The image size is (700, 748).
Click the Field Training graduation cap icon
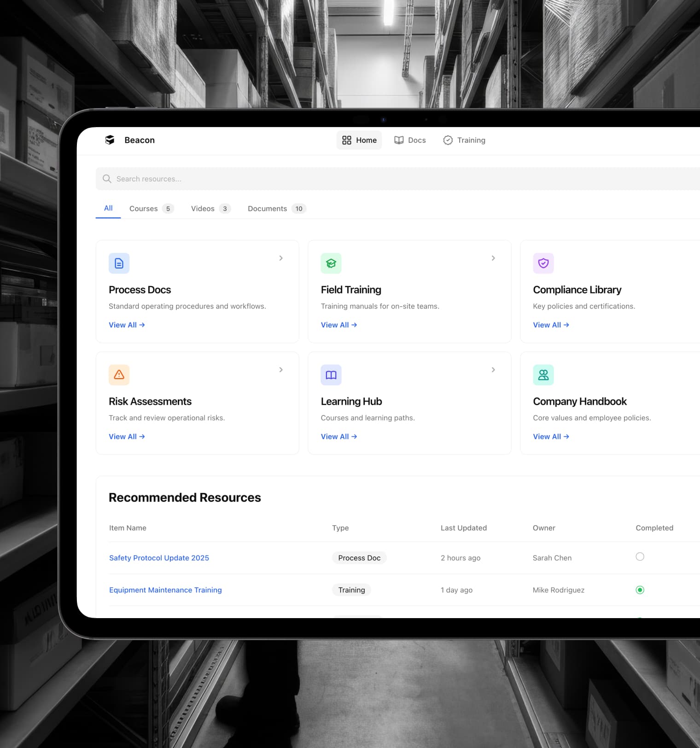[331, 263]
